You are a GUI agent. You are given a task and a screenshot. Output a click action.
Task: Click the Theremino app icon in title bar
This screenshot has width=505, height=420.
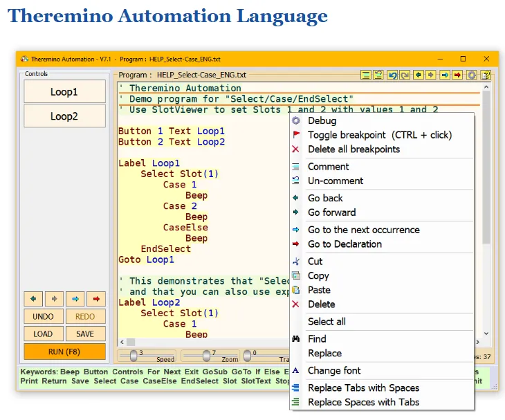[24, 59]
